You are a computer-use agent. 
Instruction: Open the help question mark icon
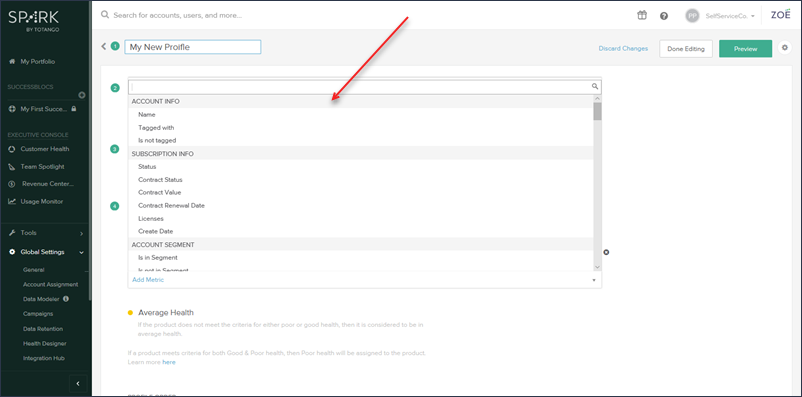coord(664,16)
